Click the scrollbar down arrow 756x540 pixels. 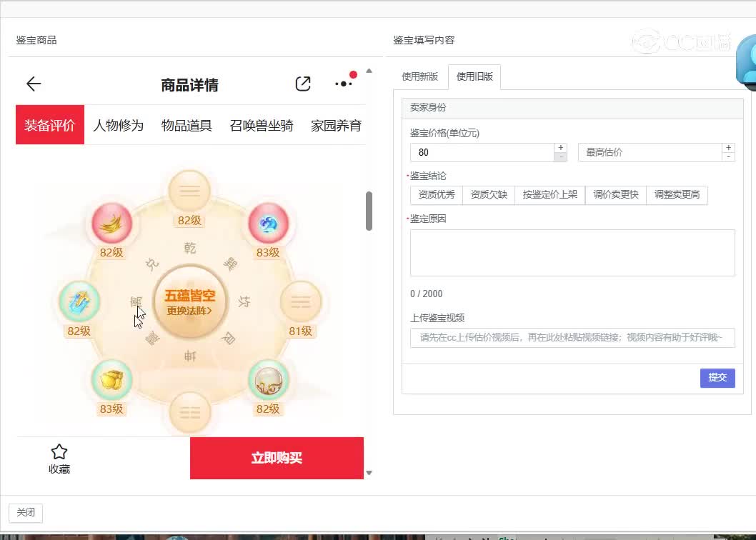[369, 473]
